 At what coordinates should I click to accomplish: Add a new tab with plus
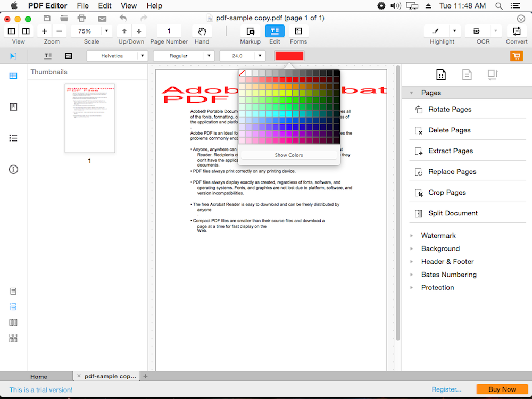click(146, 376)
